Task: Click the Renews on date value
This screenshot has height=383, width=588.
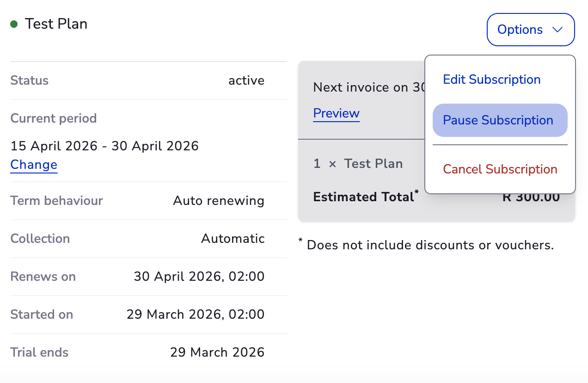Action: click(x=199, y=277)
